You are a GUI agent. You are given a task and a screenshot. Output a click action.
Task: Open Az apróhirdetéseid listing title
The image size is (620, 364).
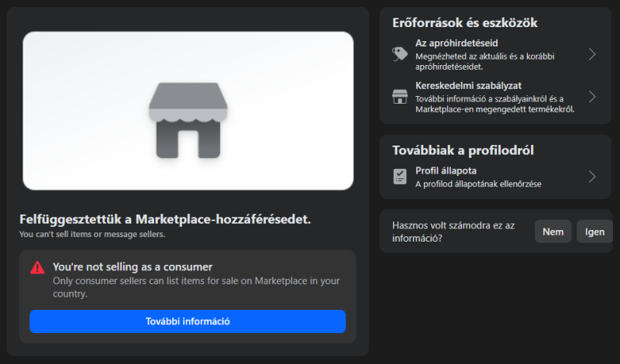point(456,43)
